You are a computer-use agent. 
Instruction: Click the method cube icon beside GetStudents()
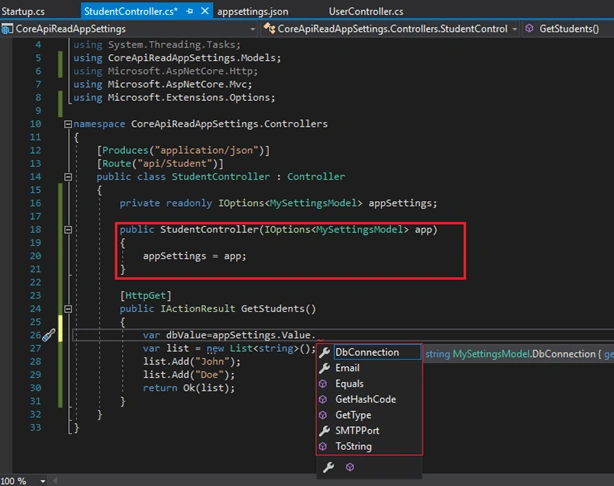click(x=529, y=28)
